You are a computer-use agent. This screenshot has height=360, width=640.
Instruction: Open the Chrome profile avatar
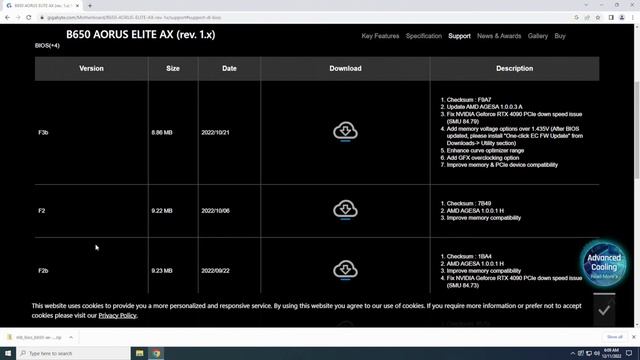click(622, 18)
